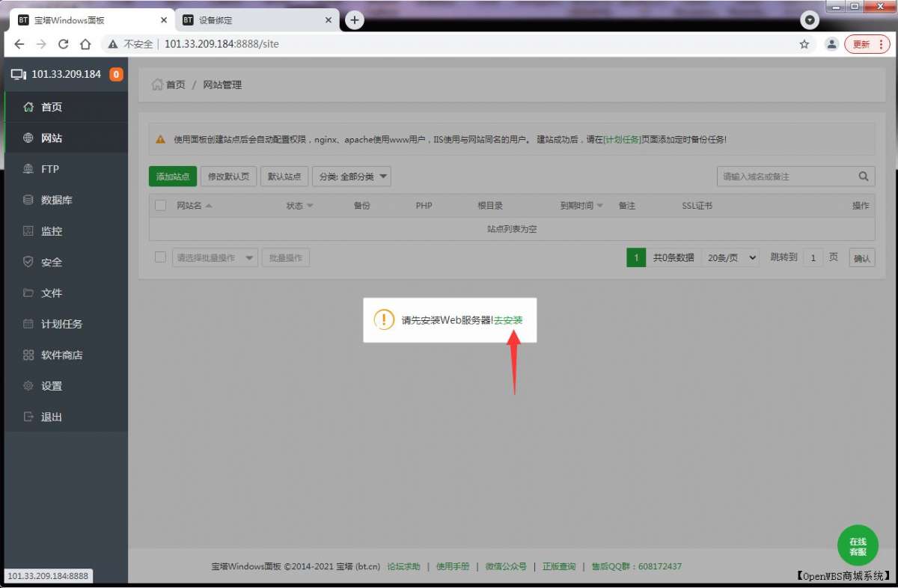Screen dimensions: 898x588
Task: Open the 在线客服 support bubble
Action: point(858,545)
